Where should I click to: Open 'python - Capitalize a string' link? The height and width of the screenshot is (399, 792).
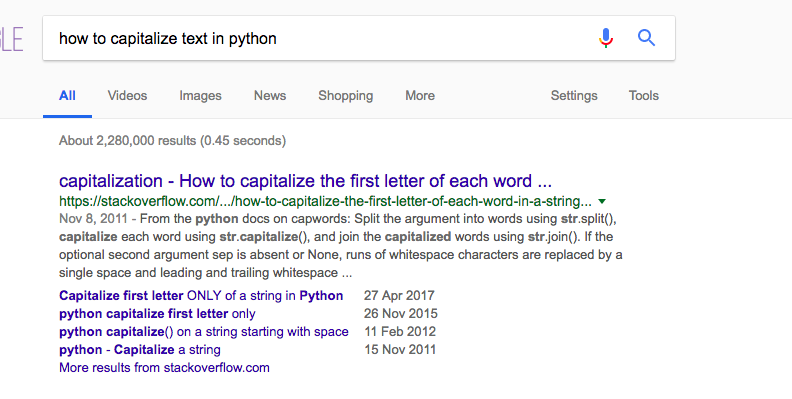[x=140, y=350]
